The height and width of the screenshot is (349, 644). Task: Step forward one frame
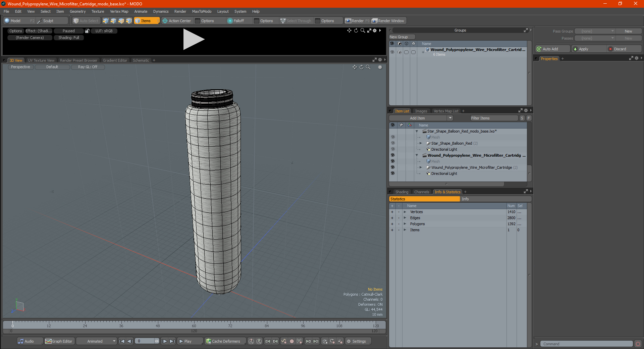coord(164,341)
